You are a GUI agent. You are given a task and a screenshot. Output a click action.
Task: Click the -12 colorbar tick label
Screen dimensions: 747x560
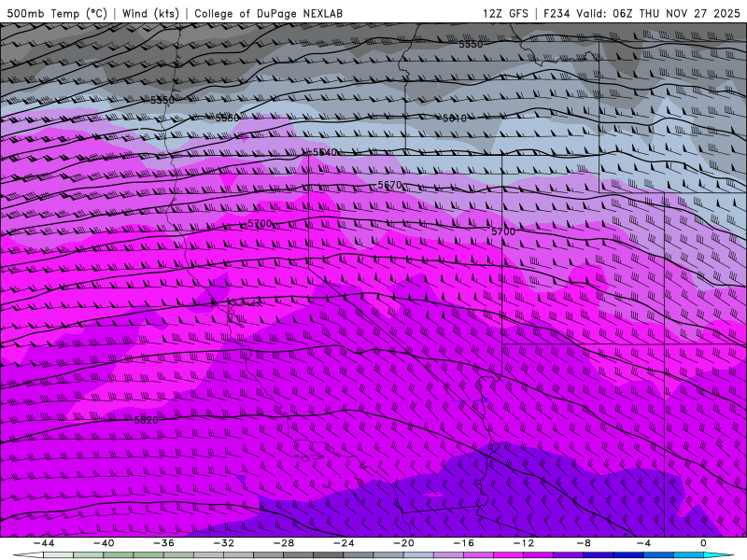(x=524, y=543)
